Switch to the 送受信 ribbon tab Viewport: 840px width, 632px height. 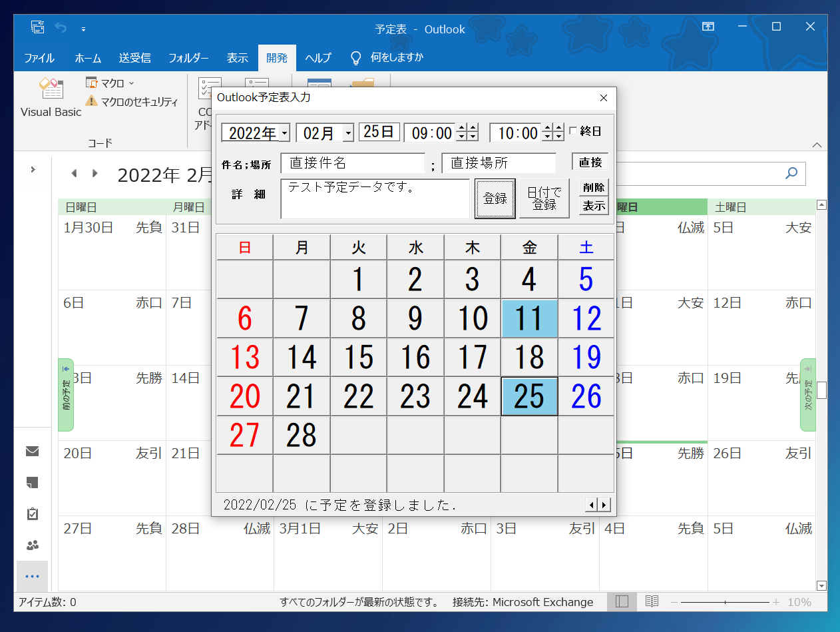(x=134, y=58)
